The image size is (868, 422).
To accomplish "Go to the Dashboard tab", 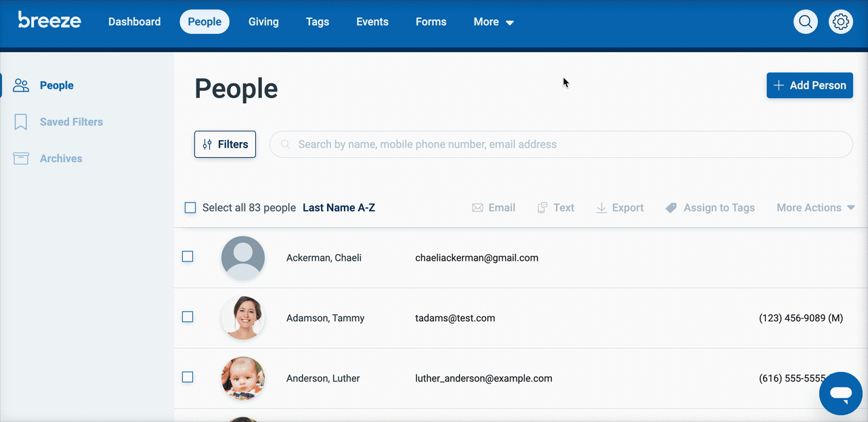I will coord(135,22).
